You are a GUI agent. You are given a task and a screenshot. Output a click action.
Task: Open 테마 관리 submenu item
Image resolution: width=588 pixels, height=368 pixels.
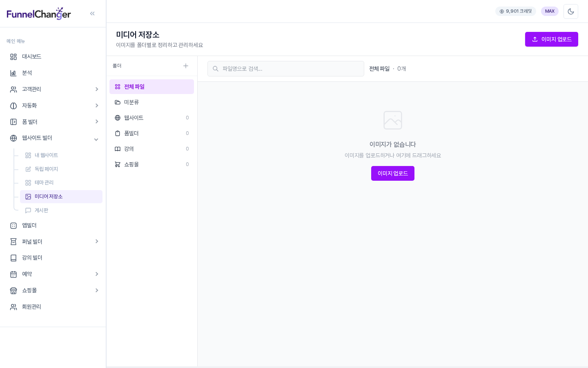[61, 183]
